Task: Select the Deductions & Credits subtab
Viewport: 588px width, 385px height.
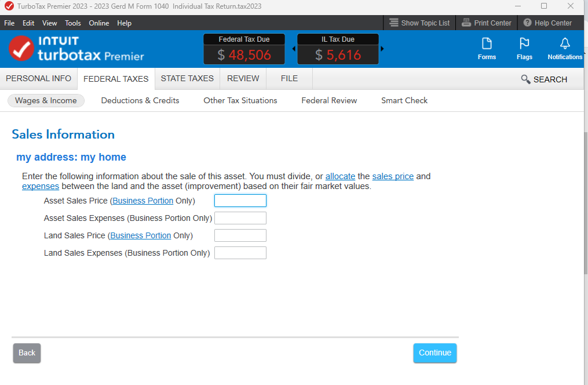Action: [140, 100]
